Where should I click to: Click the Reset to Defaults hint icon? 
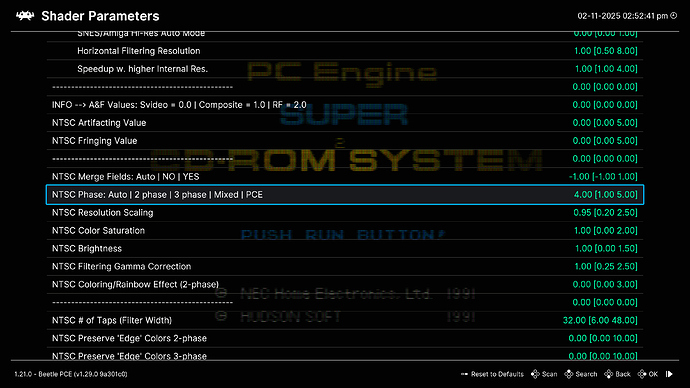click(464, 374)
